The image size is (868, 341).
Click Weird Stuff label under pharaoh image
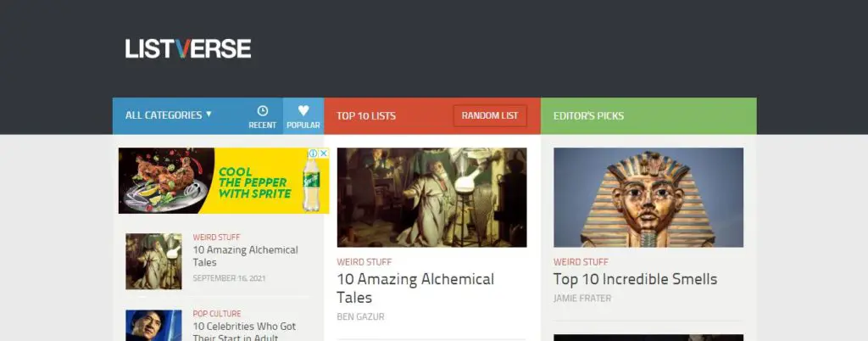coord(581,262)
